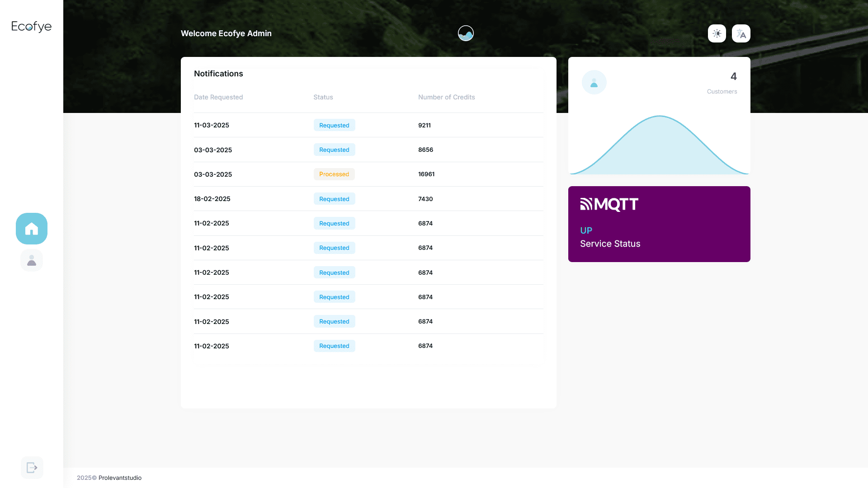The width and height of the screenshot is (868, 488).
Task: Open the language translation selector
Action: 741,33
